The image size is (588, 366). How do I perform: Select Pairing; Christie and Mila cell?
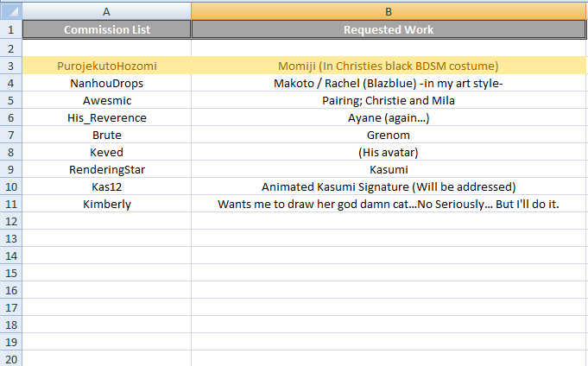pos(389,100)
